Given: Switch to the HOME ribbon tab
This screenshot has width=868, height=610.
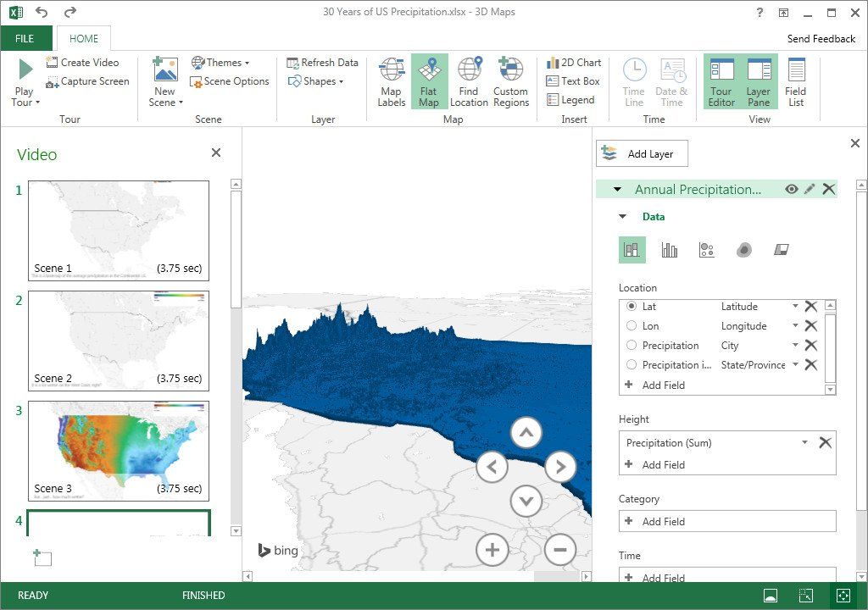Looking at the screenshot, I should tap(83, 38).
